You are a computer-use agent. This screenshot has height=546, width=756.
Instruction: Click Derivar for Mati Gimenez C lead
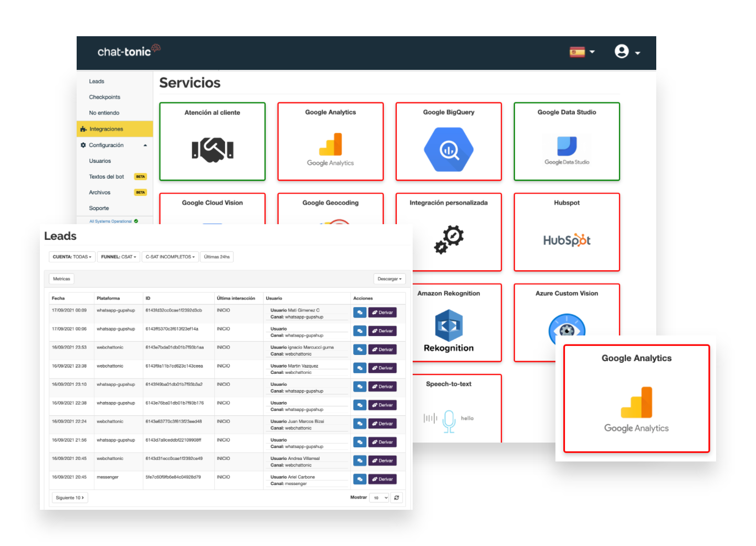click(382, 312)
